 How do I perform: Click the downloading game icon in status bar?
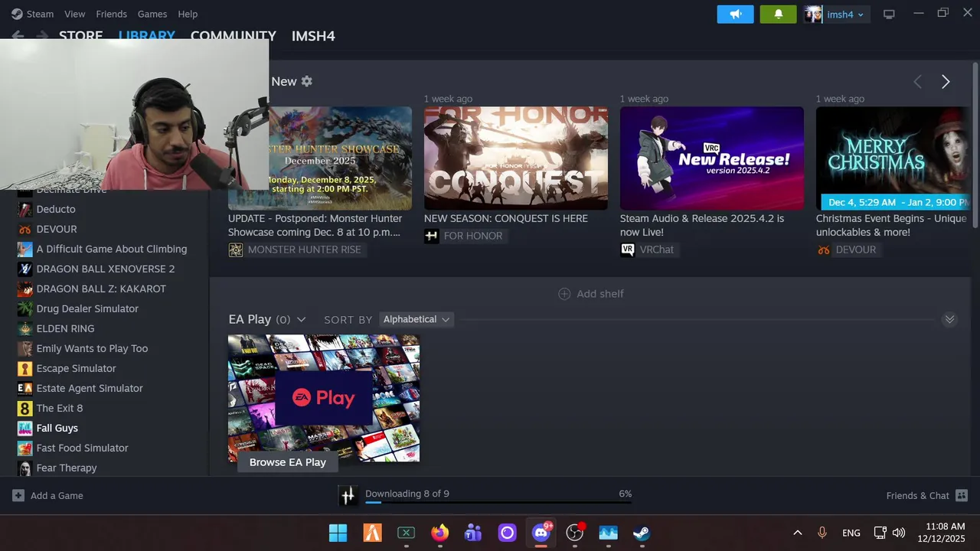pyautogui.click(x=348, y=496)
